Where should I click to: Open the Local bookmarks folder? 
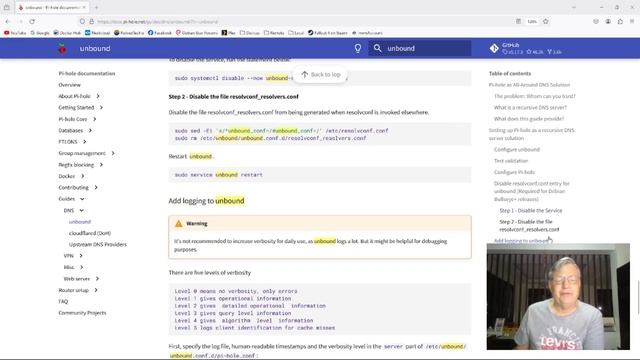click(296, 33)
